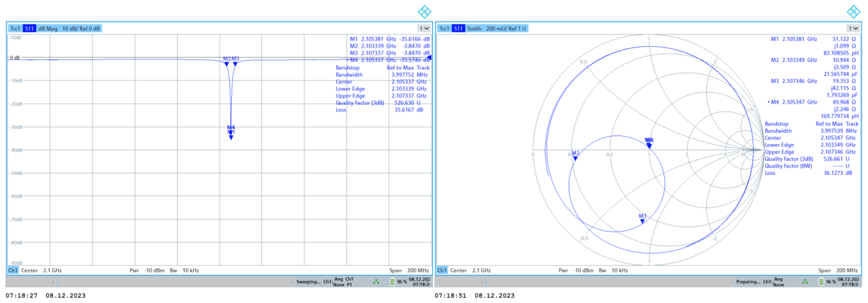This screenshot has width=868, height=303.
Task: Select the S11 label in left trace header
Action: (29, 29)
